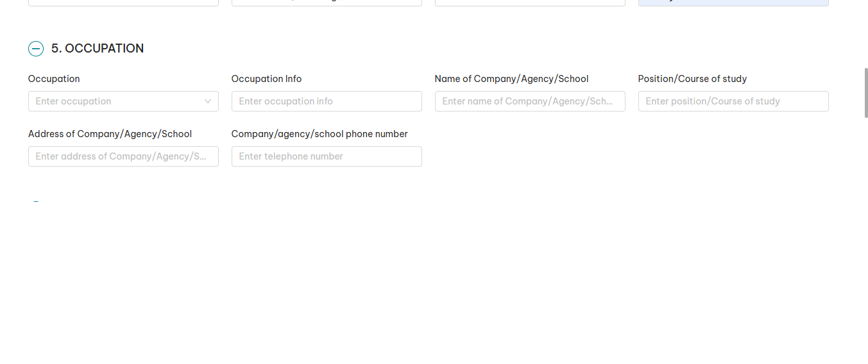Viewport: 868px width, 364px height.
Task: Click the Occupation field label
Action: [x=54, y=79]
